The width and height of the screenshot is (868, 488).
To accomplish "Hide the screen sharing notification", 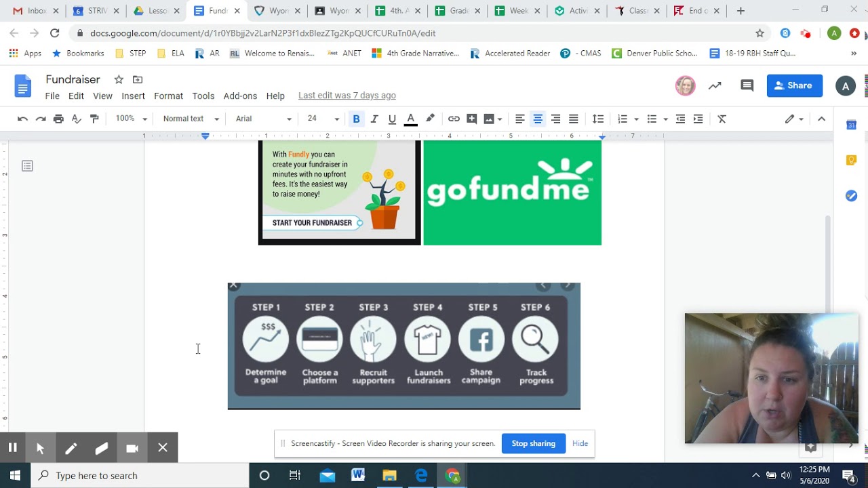I will coord(580,443).
